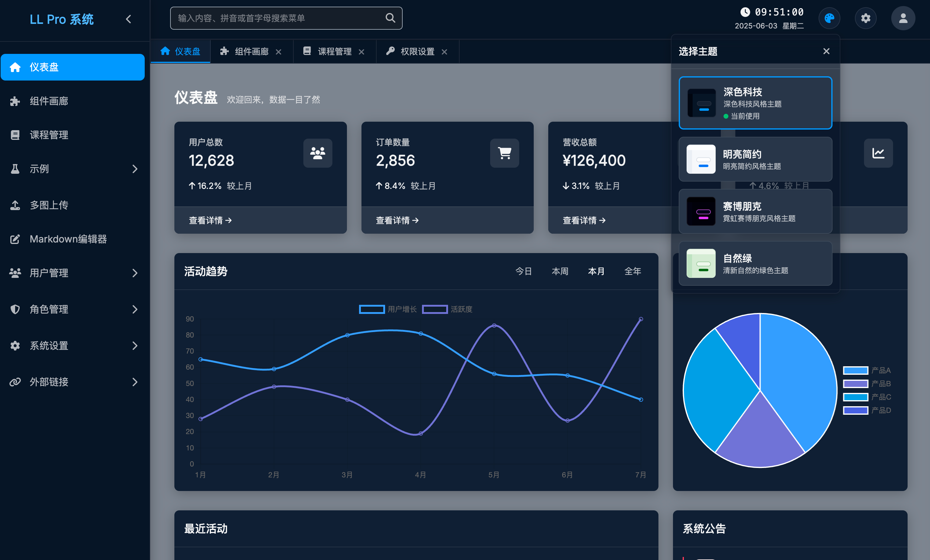The image size is (930, 560).
Task: Open the user avatar menu
Action: point(903,18)
